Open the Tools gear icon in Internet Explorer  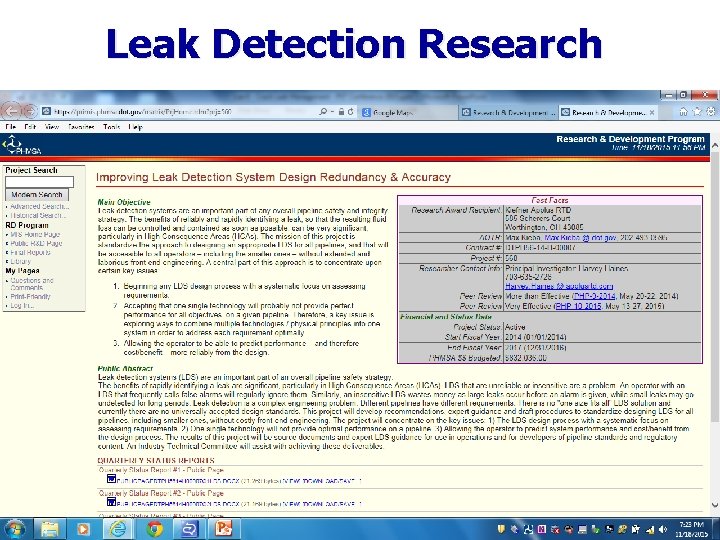pos(711,112)
